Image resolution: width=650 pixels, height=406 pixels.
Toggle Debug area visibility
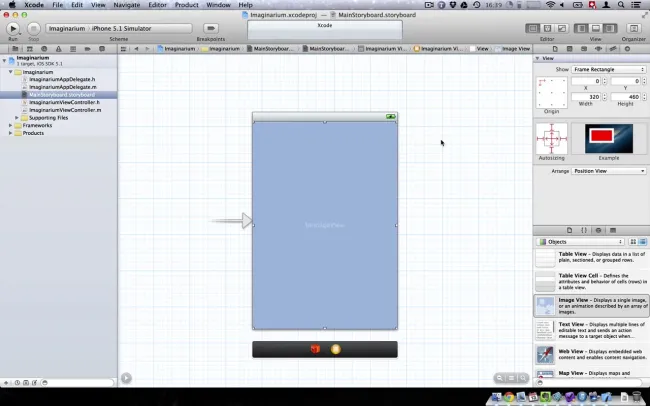(596, 28)
